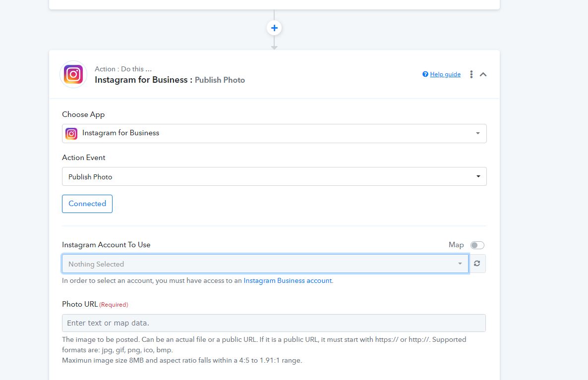Image resolution: width=588 pixels, height=380 pixels.
Task: Focus the Photo URL input field
Action: pyautogui.click(x=274, y=323)
